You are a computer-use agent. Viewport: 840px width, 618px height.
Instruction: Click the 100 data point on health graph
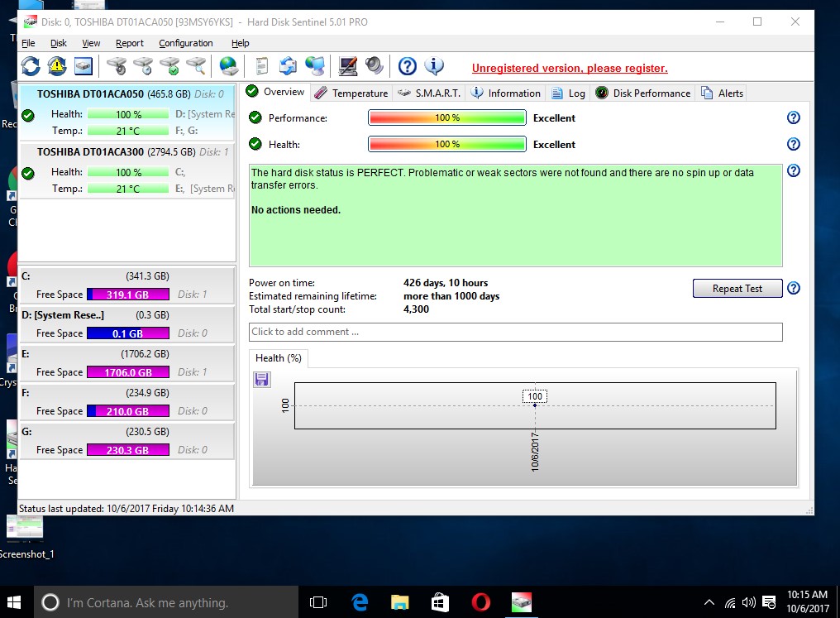tap(535, 405)
